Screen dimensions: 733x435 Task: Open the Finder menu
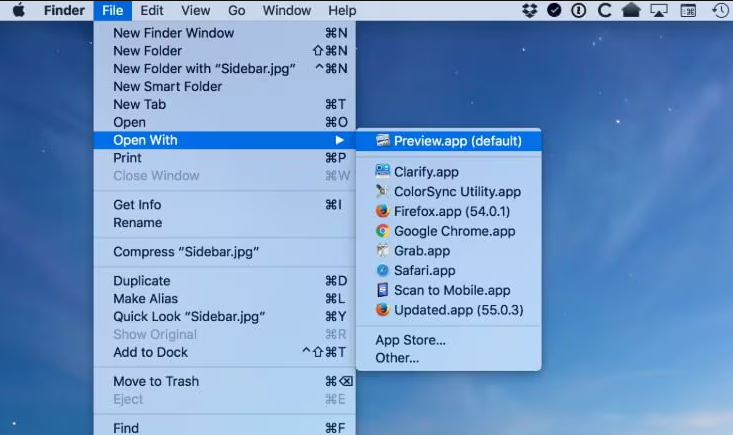tap(65, 10)
